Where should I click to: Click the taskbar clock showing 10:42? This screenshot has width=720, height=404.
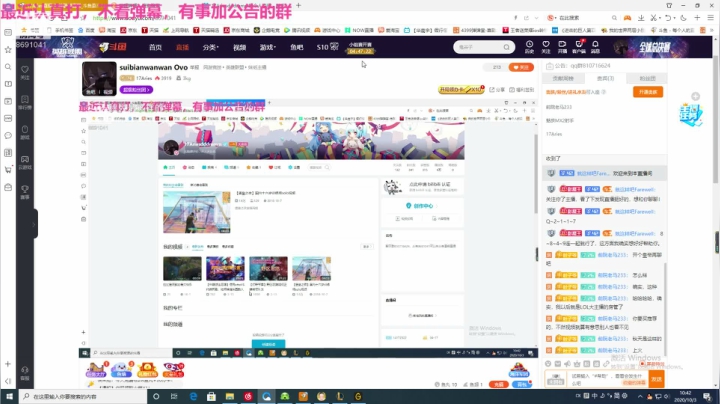click(685, 396)
